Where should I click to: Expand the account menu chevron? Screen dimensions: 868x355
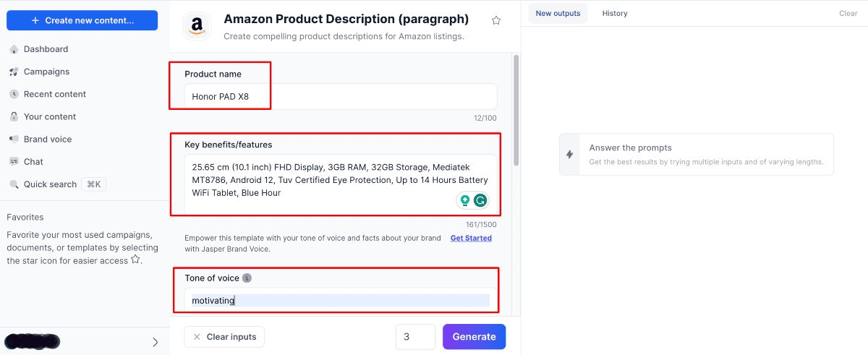(155, 342)
